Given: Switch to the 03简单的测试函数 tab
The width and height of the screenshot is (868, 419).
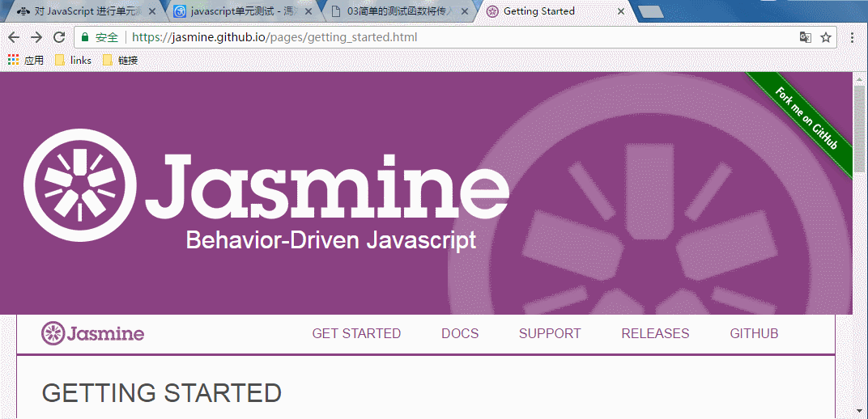Looking at the screenshot, I should (x=398, y=11).
